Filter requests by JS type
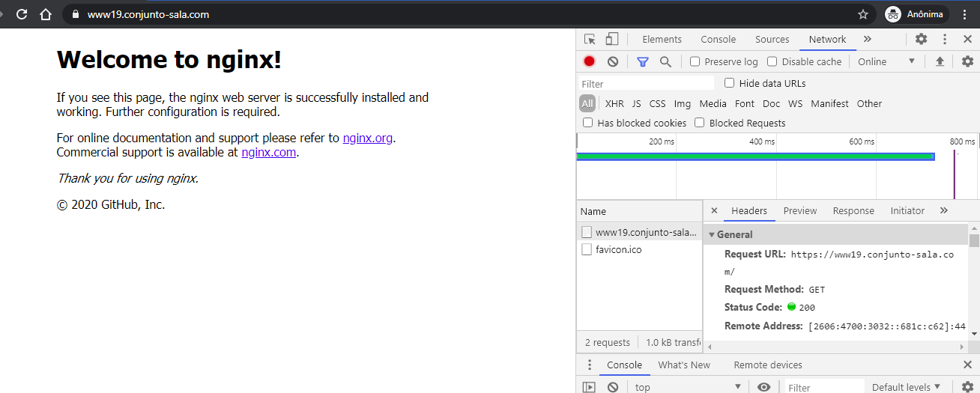The width and height of the screenshot is (980, 393). pos(637,103)
